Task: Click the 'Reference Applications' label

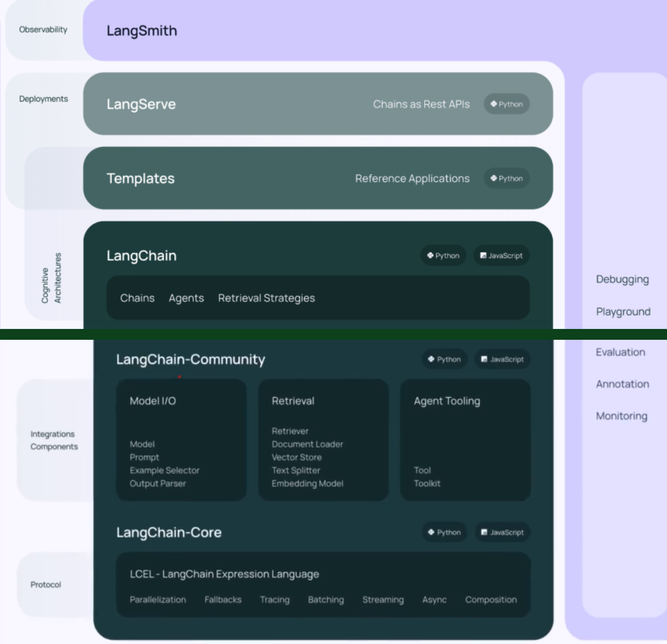Action: point(412,178)
